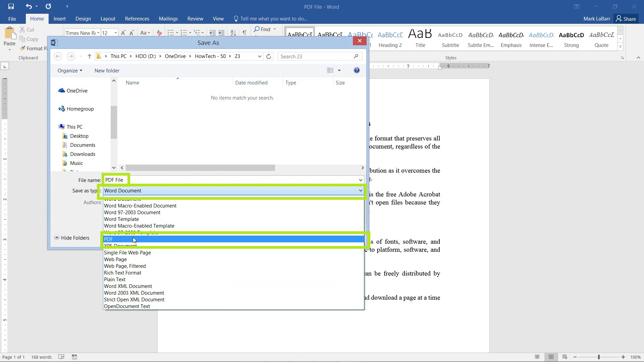This screenshot has width=644, height=362.
Task: Click the Help icon in the Save As dialog
Action: coord(357,70)
